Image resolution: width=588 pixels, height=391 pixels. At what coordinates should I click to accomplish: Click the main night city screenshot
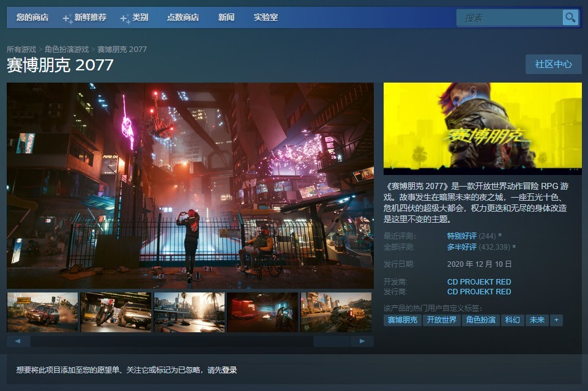(190, 185)
